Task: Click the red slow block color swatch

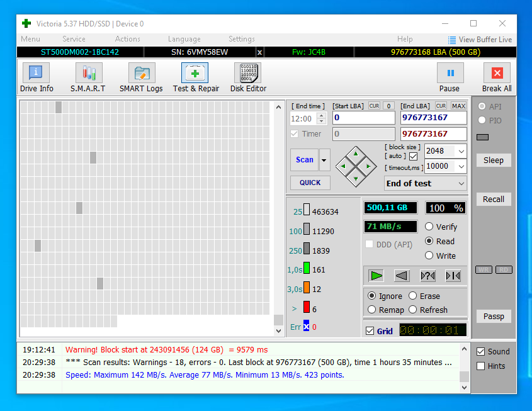Action: [x=307, y=307]
